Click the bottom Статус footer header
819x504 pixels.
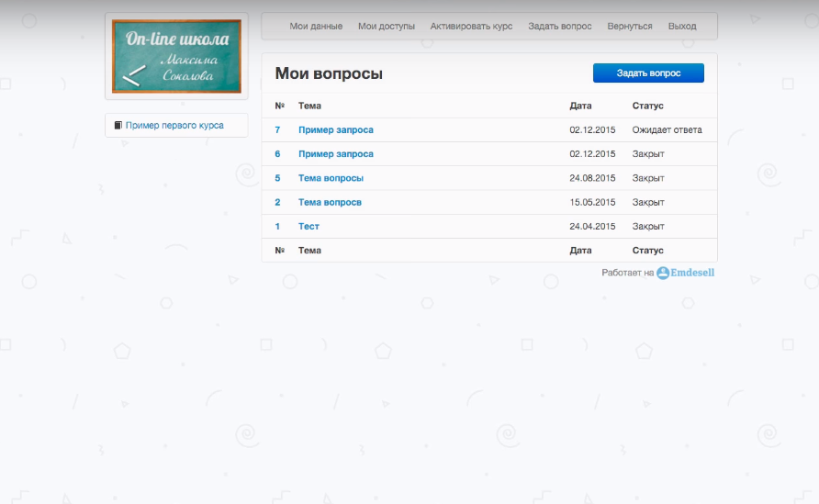point(647,251)
